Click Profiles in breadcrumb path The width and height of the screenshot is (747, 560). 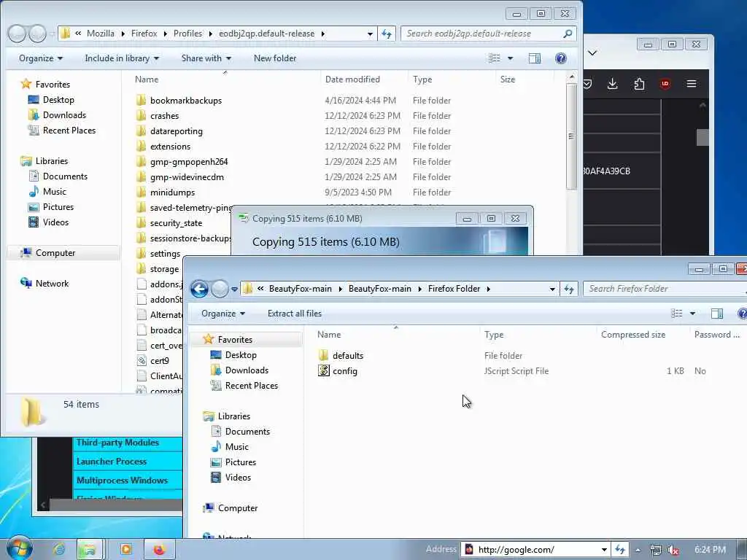pyautogui.click(x=187, y=34)
